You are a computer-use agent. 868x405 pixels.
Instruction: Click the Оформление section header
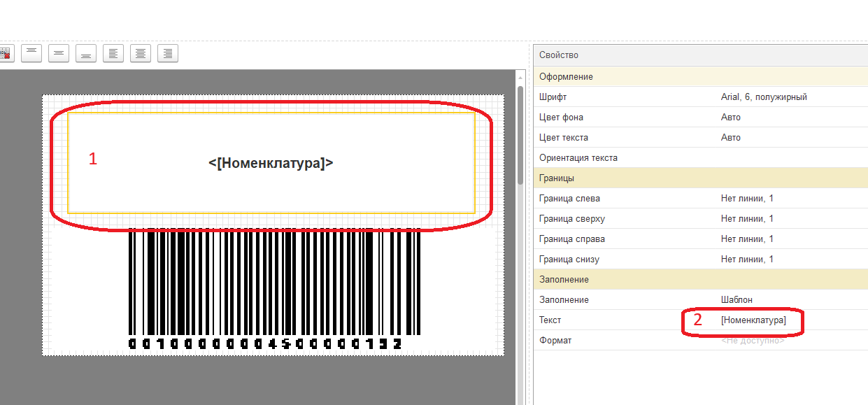click(x=700, y=77)
